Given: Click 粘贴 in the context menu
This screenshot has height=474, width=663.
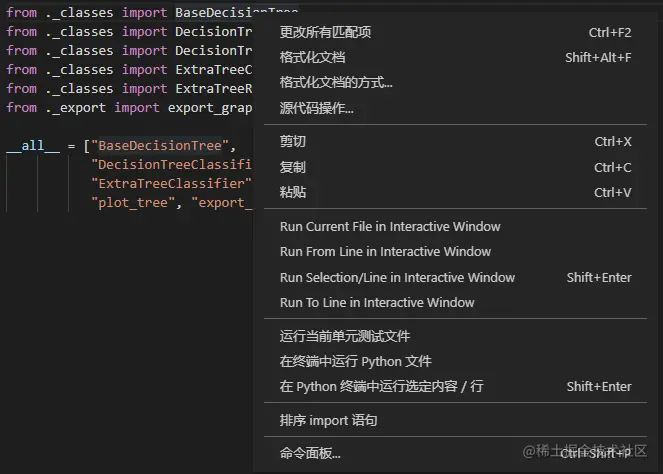Looking at the screenshot, I should pyautogui.click(x=455, y=192).
